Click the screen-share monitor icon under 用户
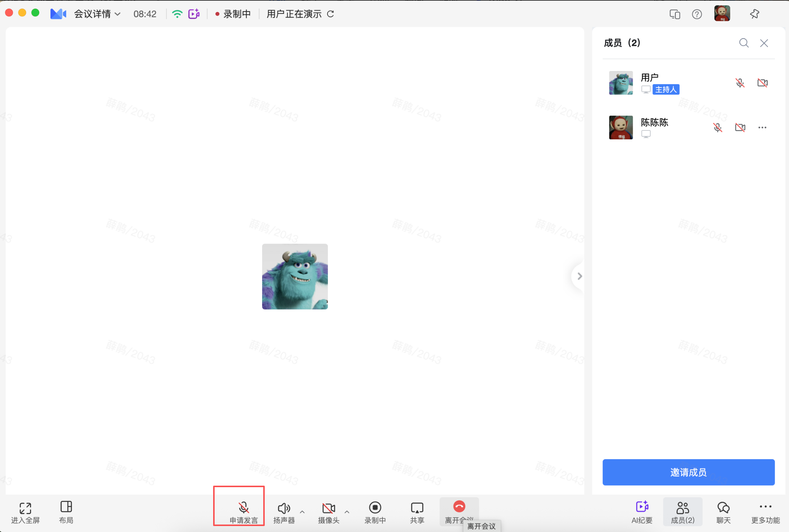 [646, 90]
